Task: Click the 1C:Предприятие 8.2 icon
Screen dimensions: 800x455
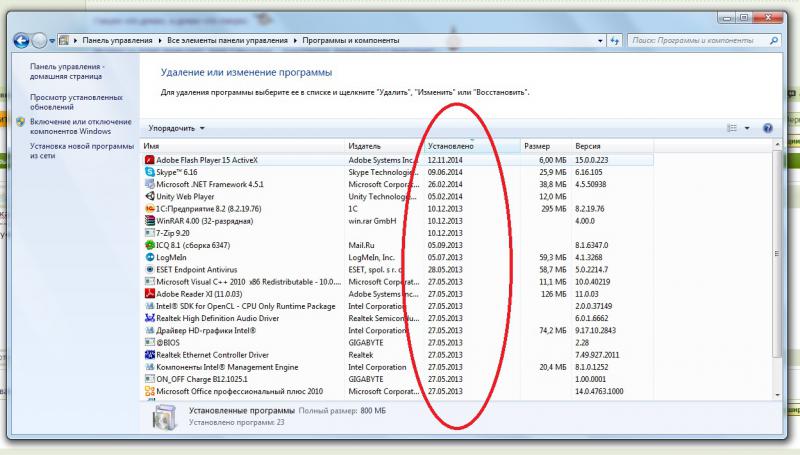Action: point(149,209)
